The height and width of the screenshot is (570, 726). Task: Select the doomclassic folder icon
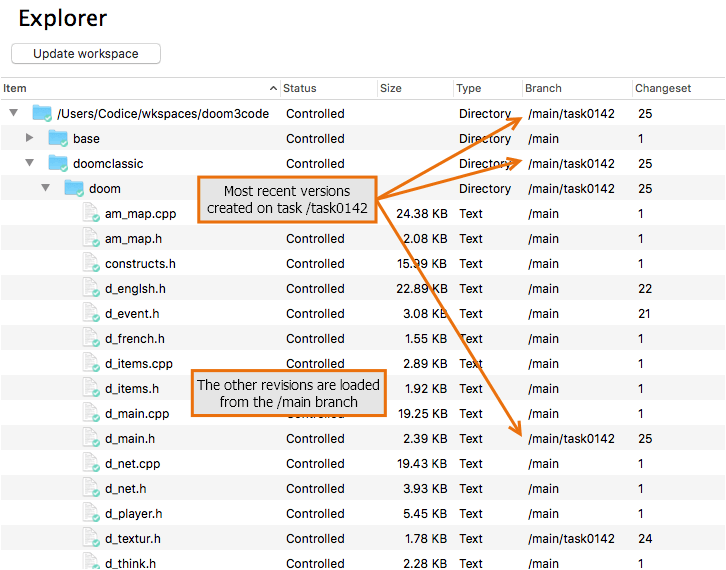pos(58,163)
